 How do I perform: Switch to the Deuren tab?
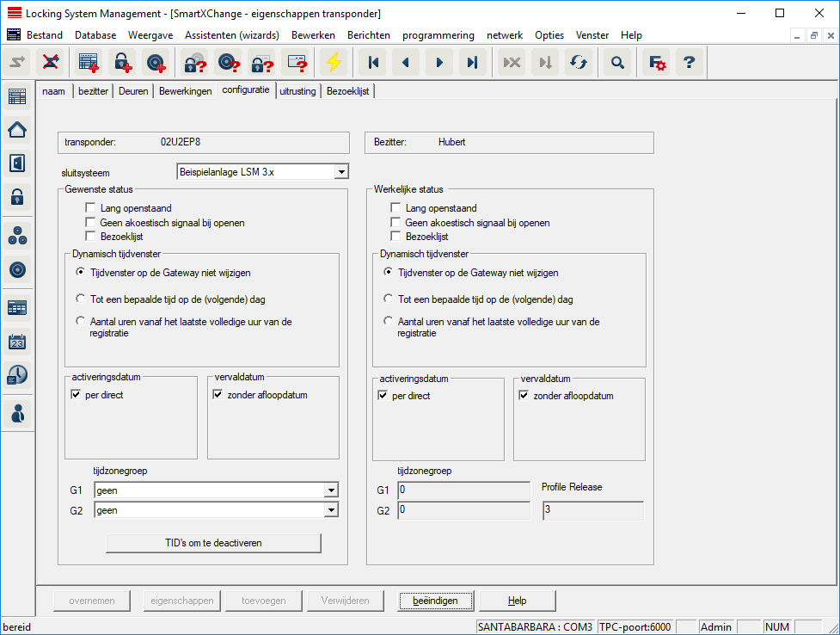coord(133,91)
